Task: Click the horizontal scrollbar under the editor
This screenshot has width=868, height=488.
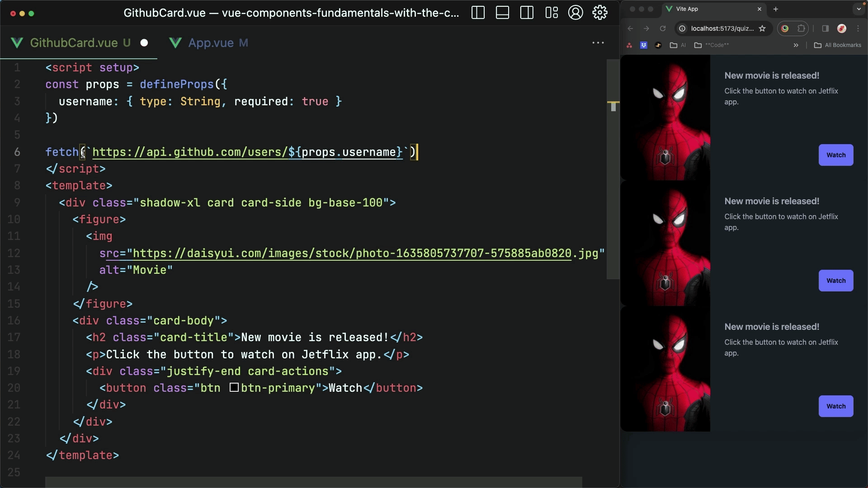Action: coord(313,482)
